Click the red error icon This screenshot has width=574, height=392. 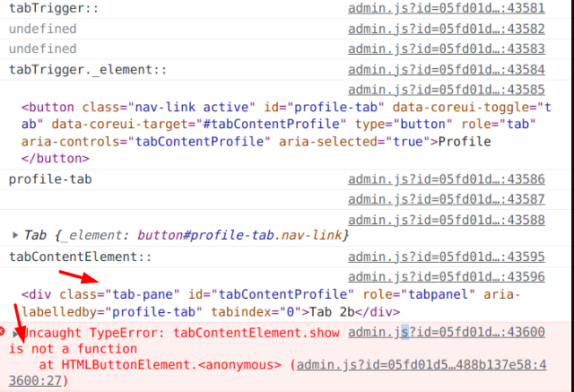2,331
